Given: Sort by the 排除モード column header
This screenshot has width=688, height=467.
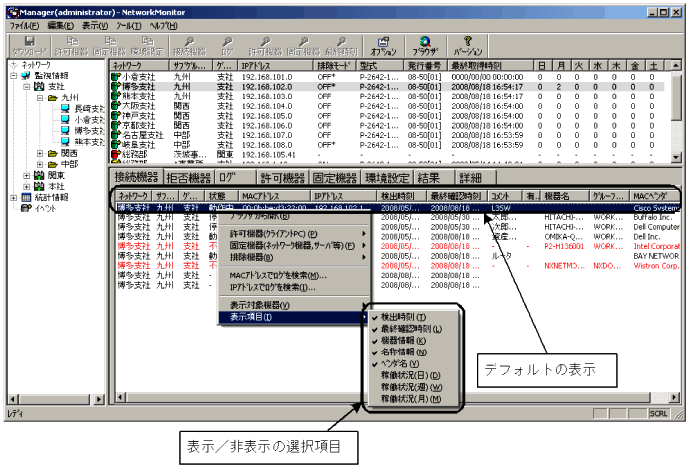Looking at the screenshot, I should click(334, 65).
